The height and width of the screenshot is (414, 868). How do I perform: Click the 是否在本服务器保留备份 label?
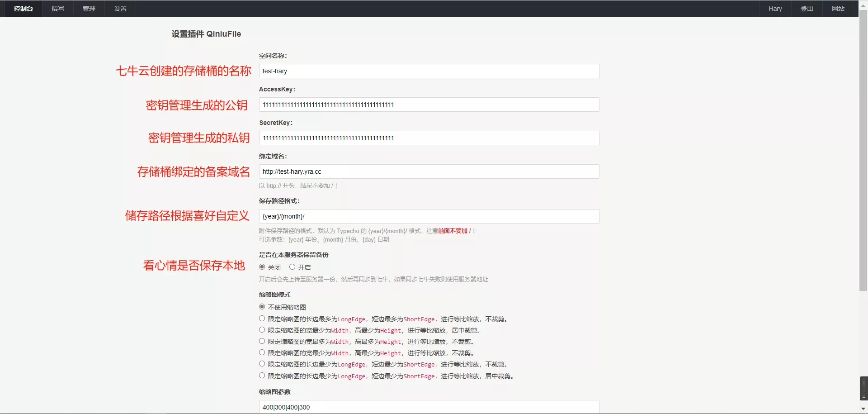click(294, 255)
